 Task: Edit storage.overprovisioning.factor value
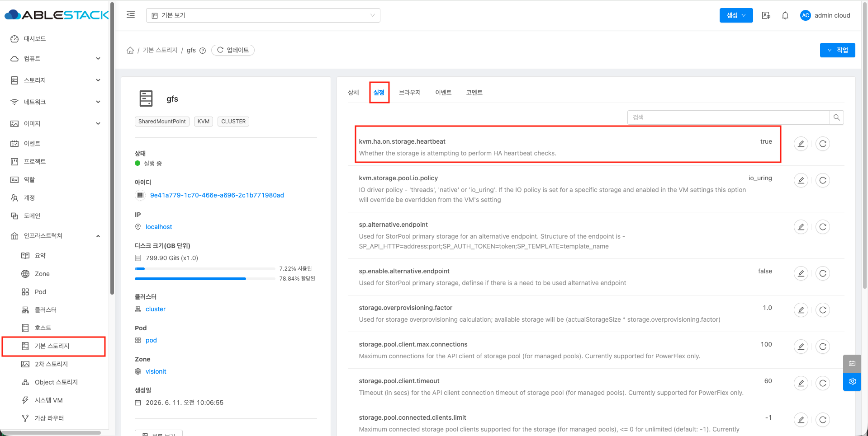pyautogui.click(x=801, y=310)
